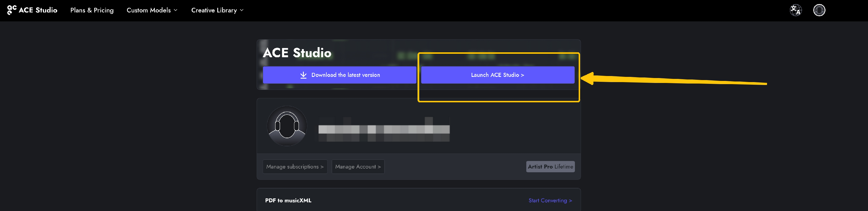The image size is (868, 211).
Task: Launch ACE Studio
Action: (497, 75)
